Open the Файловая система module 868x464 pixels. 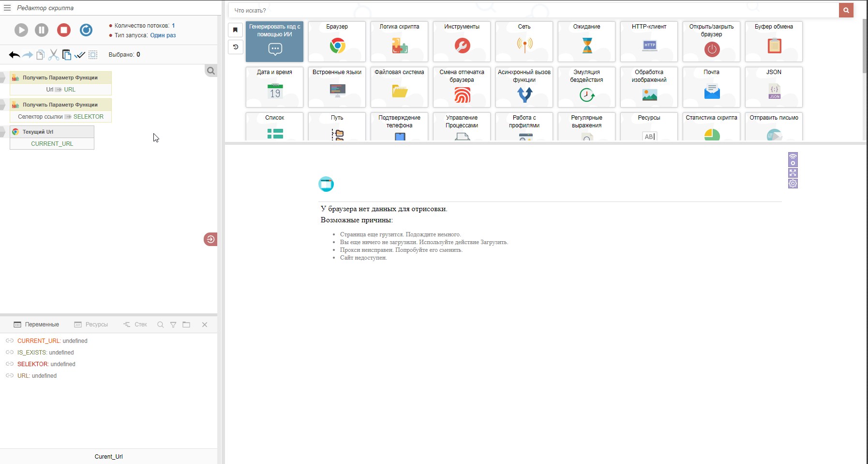point(399,87)
